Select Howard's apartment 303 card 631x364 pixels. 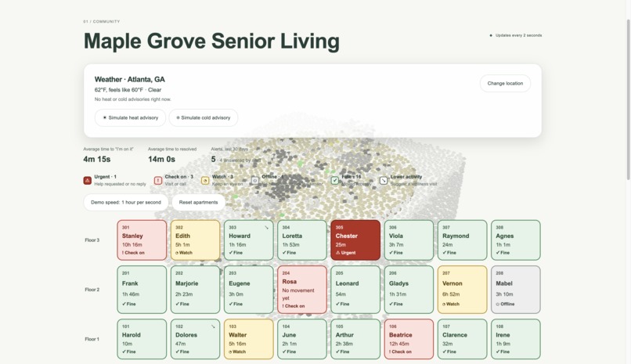coord(249,240)
